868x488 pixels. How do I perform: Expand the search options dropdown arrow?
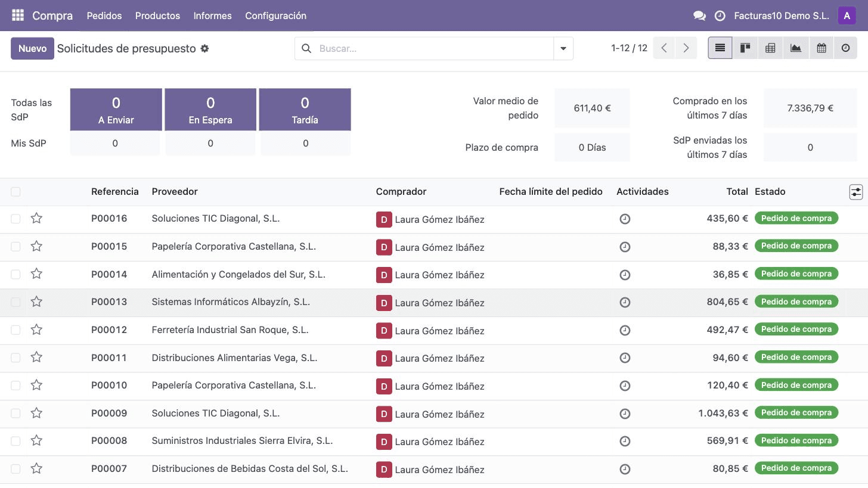[x=563, y=48]
